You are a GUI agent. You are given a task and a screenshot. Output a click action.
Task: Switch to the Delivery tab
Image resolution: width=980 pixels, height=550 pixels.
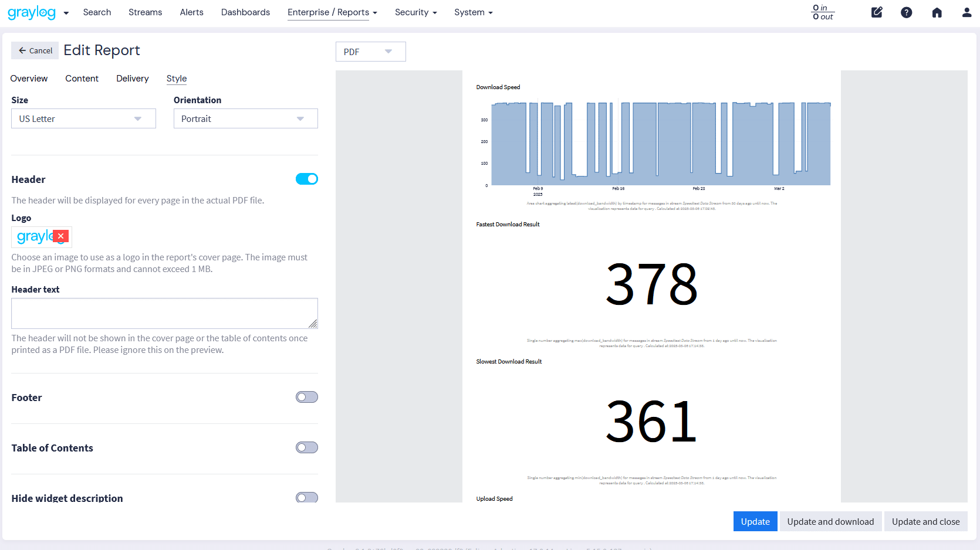click(x=132, y=79)
